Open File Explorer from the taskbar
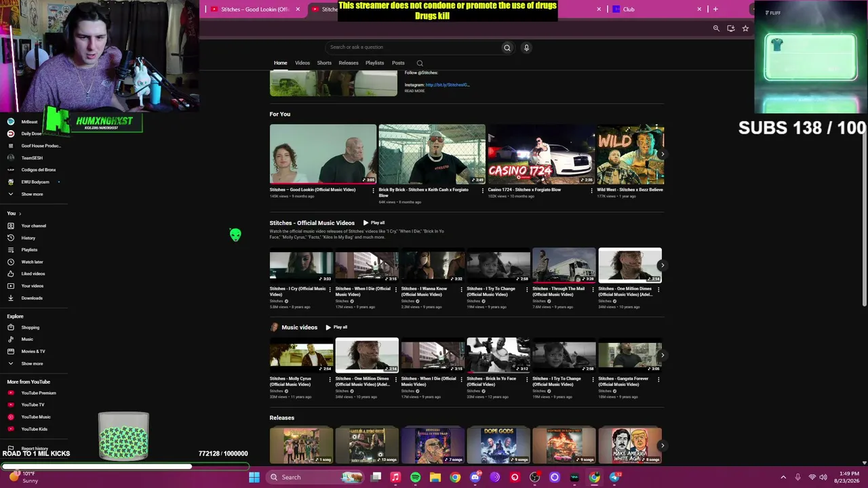868x488 pixels. click(435, 477)
